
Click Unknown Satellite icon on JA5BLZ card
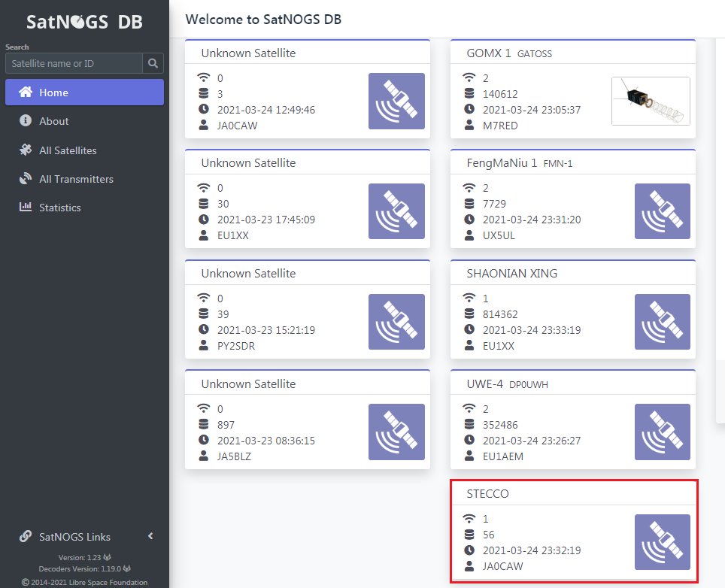point(396,432)
